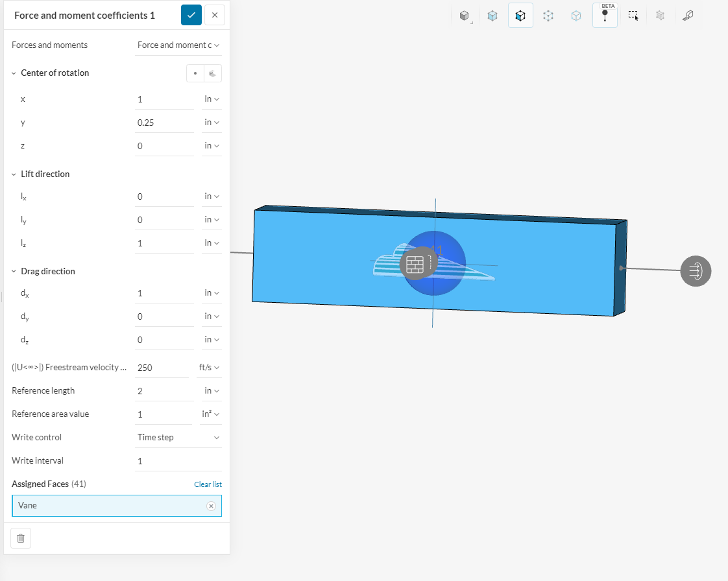728x581 pixels.
Task: Open the BETA probe point tool
Action: click(605, 15)
